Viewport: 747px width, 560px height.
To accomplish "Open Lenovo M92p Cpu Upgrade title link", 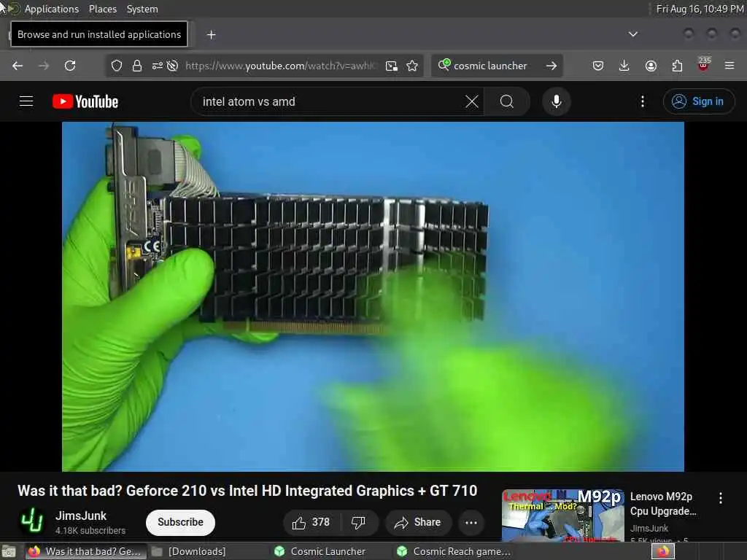I will click(663, 504).
